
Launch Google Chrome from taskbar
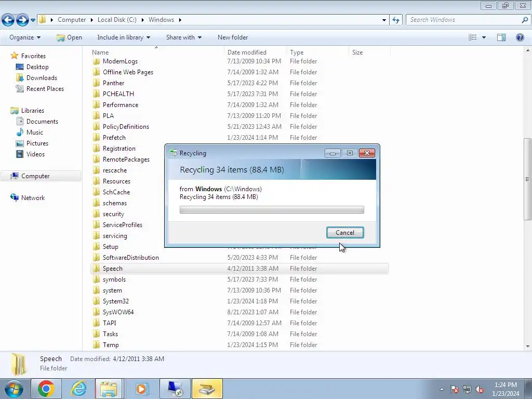point(46,389)
